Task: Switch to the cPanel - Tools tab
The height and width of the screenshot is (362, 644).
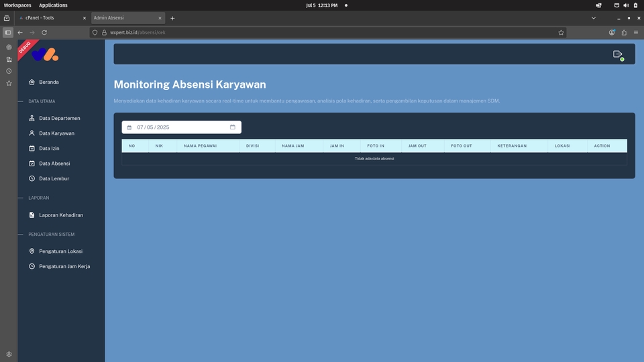Action: [x=52, y=18]
